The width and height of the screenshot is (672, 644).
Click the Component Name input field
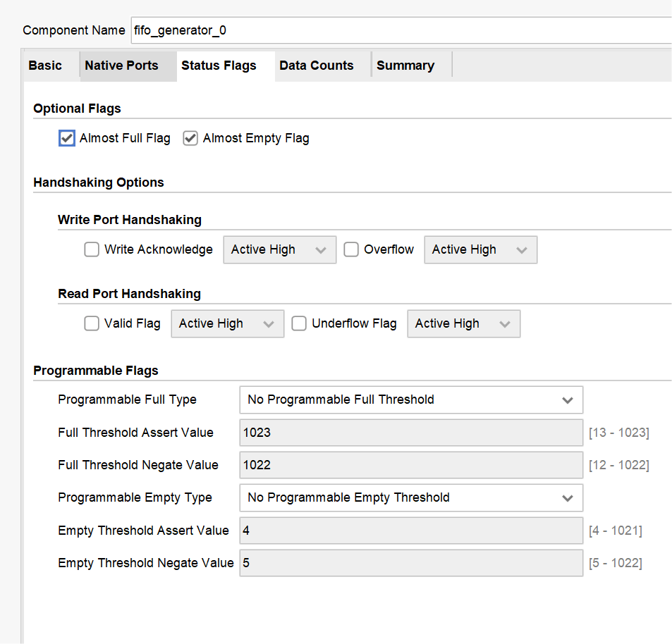pyautogui.click(x=401, y=30)
